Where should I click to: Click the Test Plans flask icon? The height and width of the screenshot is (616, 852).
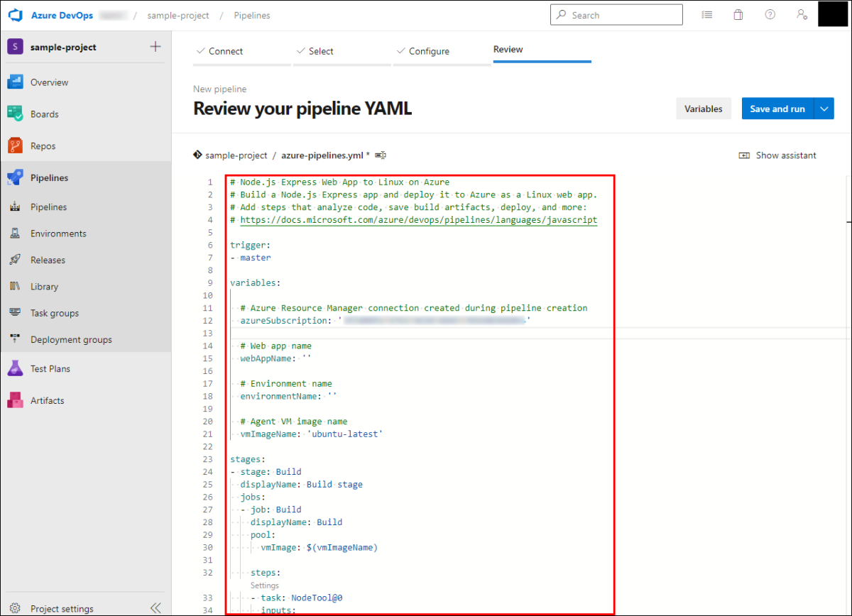pos(16,368)
